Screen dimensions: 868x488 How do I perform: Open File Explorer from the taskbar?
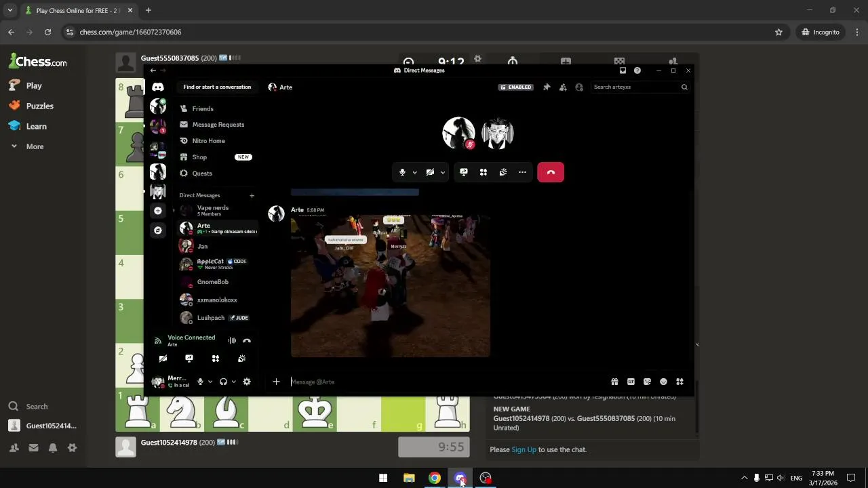(409, 478)
